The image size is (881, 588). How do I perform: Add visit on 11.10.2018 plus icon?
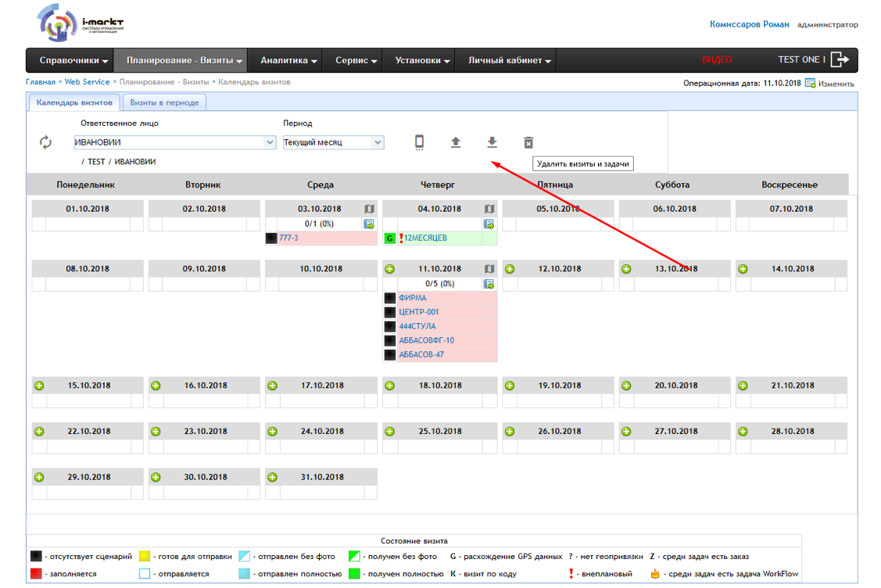(389, 269)
